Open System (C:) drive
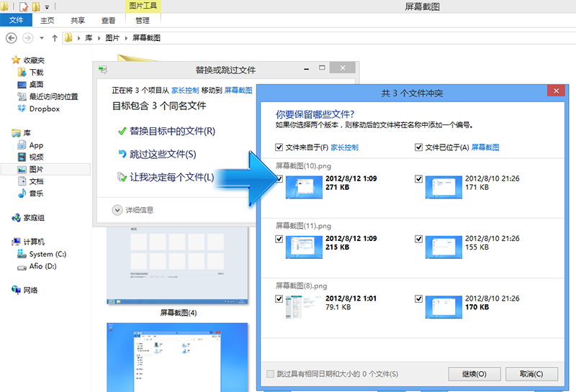The image size is (576, 392). [x=42, y=254]
